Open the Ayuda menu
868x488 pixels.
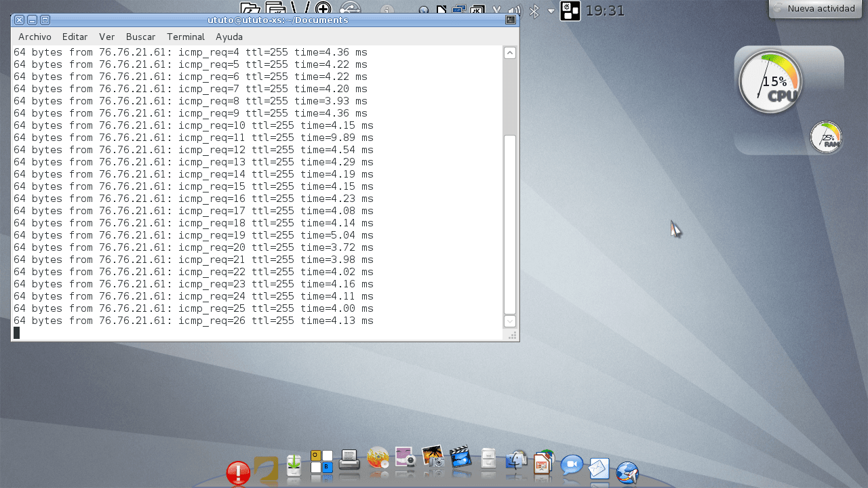[229, 37]
